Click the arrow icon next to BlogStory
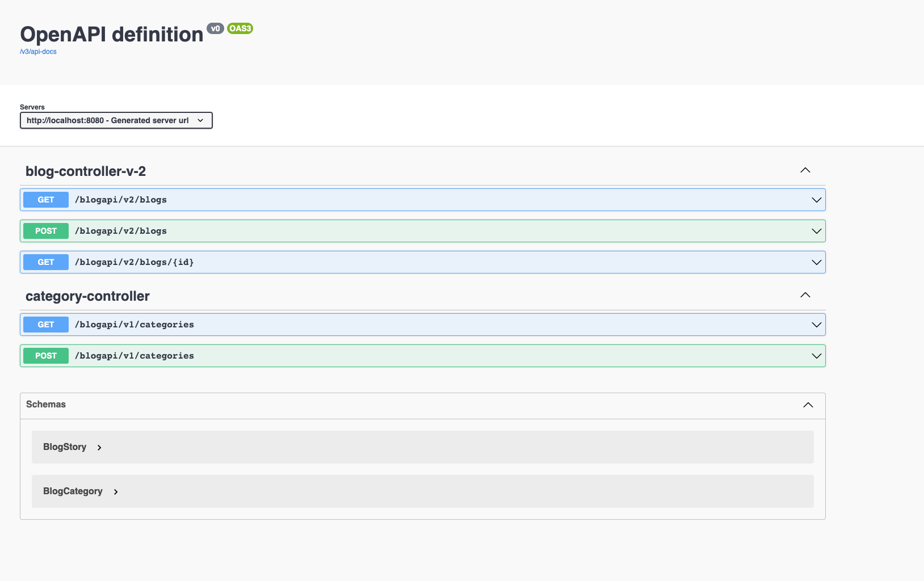Image resolution: width=924 pixels, height=581 pixels. click(x=99, y=447)
